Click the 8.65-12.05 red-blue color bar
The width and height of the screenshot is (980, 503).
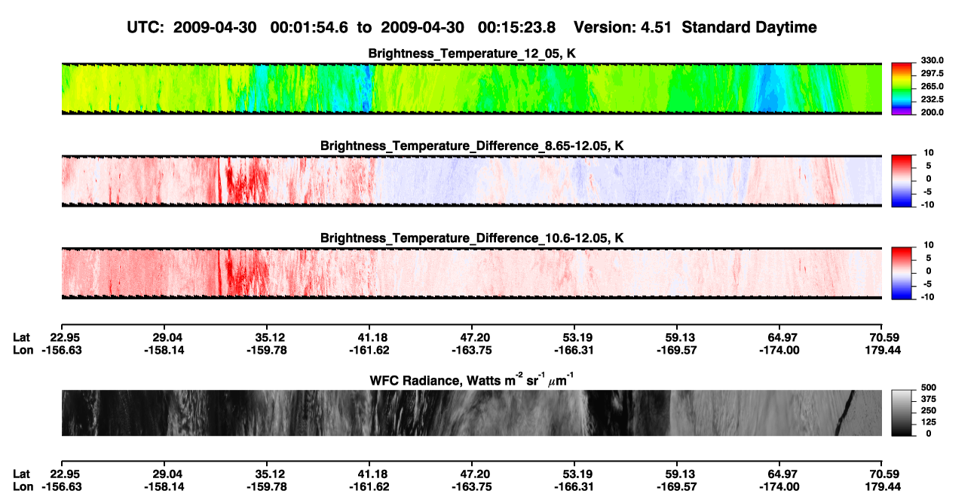pos(902,180)
